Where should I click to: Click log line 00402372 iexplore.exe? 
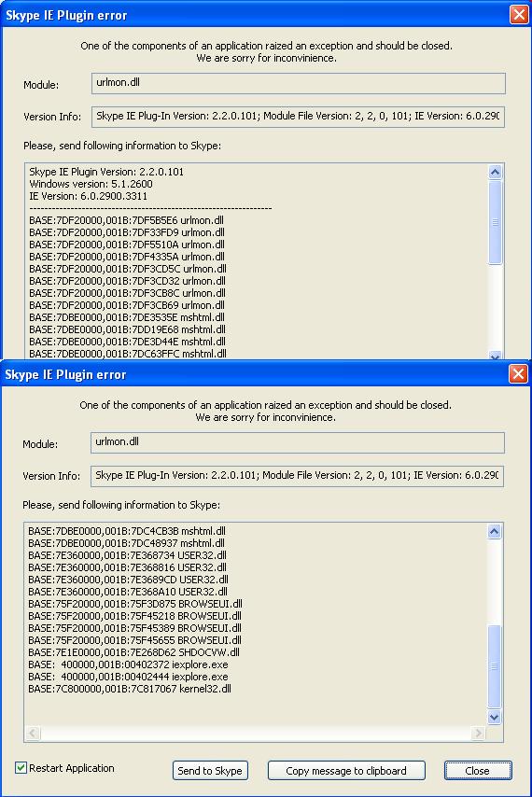pyautogui.click(x=128, y=664)
